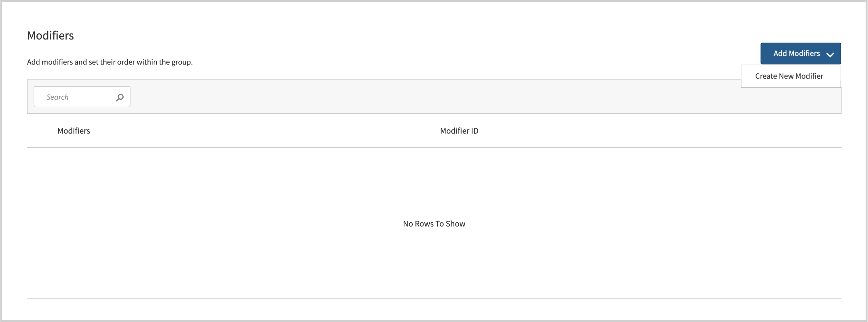Image resolution: width=868 pixels, height=322 pixels.
Task: Click the Add Modifiers button label text
Action: (796, 53)
